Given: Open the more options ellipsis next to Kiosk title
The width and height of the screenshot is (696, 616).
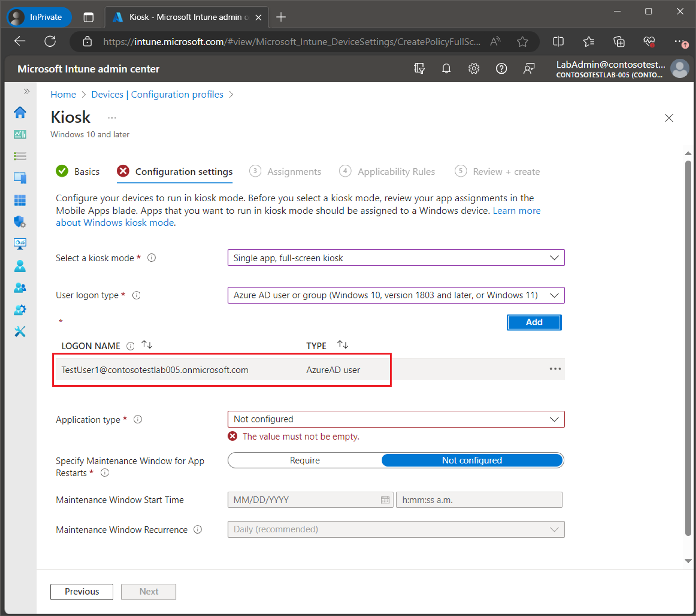Looking at the screenshot, I should [x=112, y=118].
